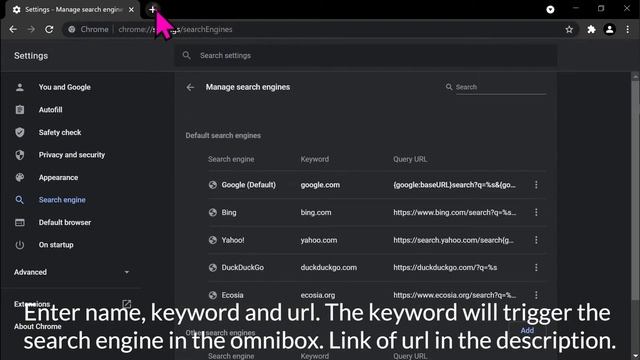Open Safety check settings
The image size is (640, 360).
(60, 132)
